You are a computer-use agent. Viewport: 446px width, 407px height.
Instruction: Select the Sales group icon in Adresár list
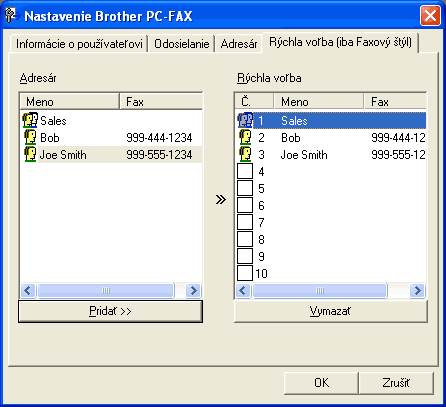coord(30,120)
